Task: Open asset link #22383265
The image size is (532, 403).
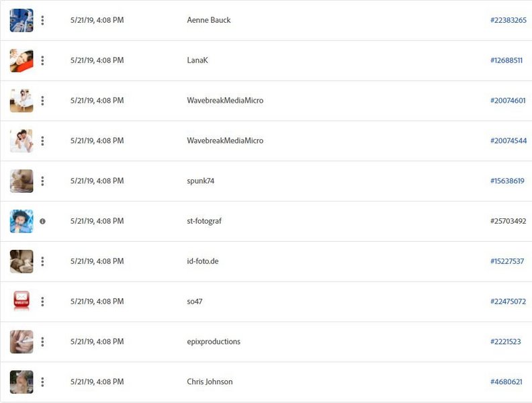Action: click(508, 20)
